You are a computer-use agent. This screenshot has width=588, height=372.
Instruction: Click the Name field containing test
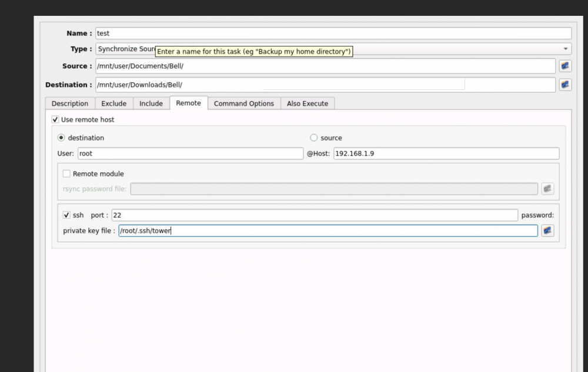tap(333, 33)
